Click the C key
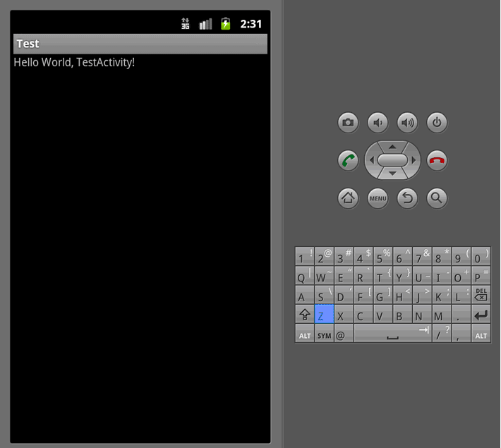This screenshot has width=501, height=448. coord(363,314)
